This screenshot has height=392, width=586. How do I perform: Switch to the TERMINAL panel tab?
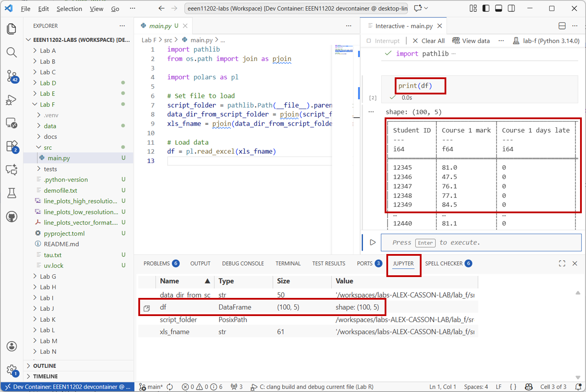pyautogui.click(x=288, y=263)
